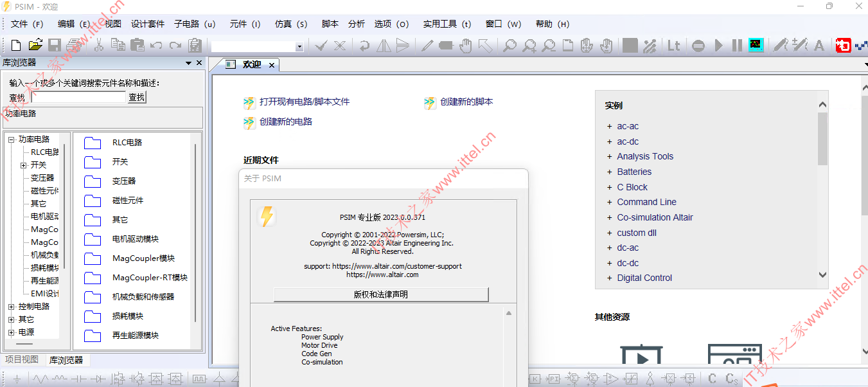Image resolution: width=868 pixels, height=387 pixels.
Task: Expand the 开关 tree node
Action: 24,165
